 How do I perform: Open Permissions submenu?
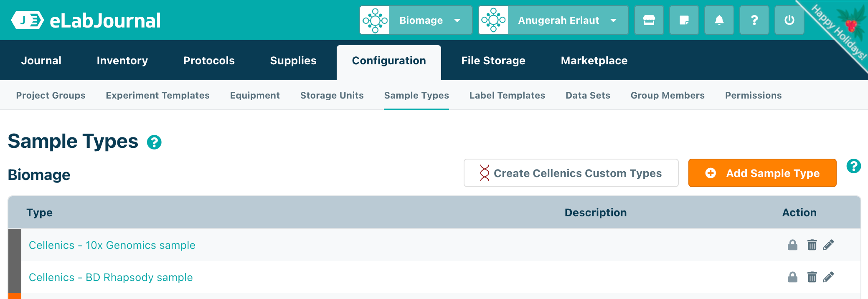[753, 95]
